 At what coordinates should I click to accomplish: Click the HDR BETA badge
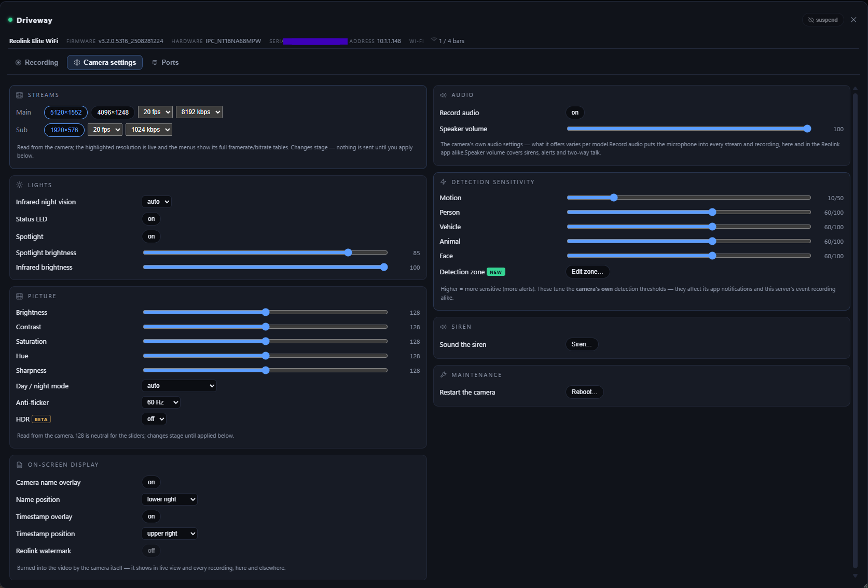(41, 419)
